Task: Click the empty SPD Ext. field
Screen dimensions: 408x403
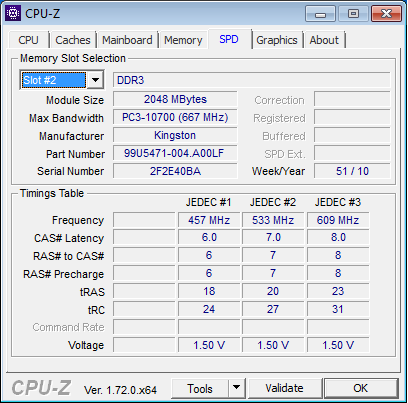Action: 352,153
